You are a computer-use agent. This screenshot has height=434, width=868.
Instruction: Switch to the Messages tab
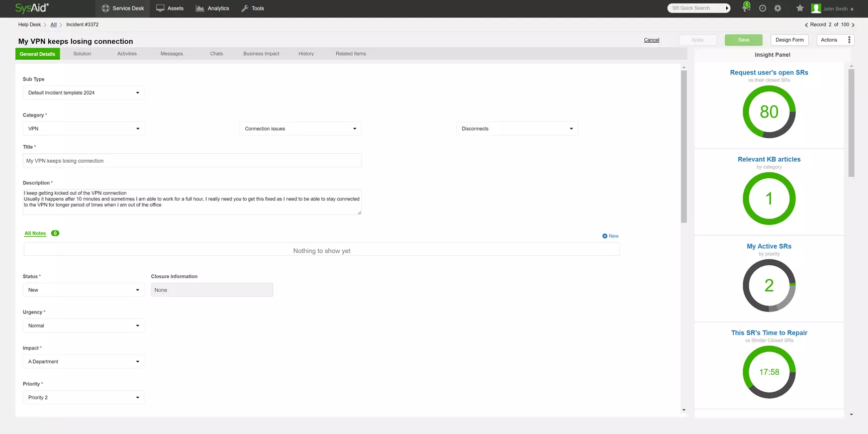pyautogui.click(x=171, y=54)
